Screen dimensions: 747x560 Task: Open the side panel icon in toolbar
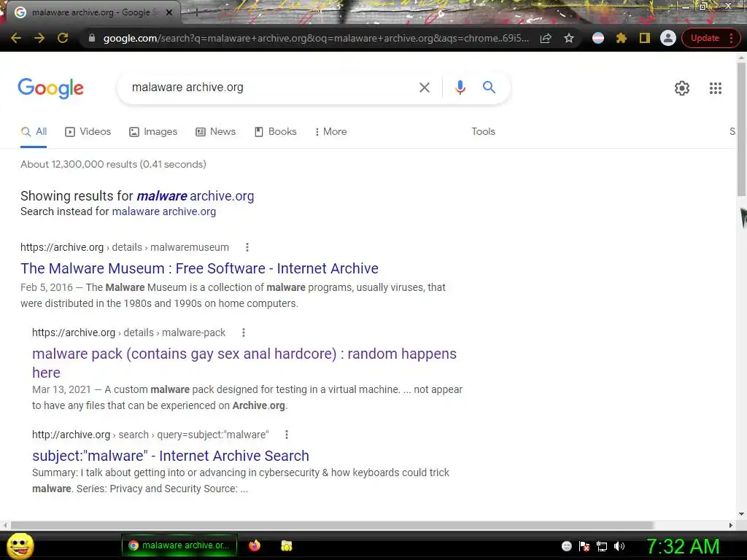click(x=645, y=38)
